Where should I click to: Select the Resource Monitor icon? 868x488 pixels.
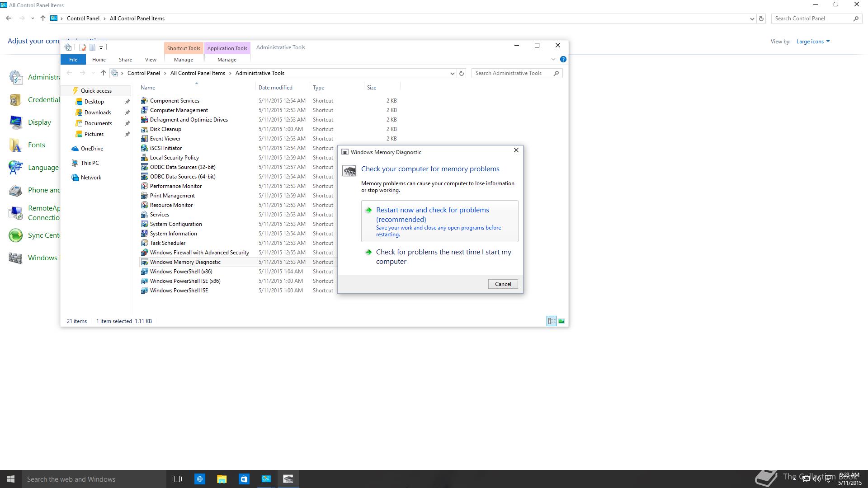tap(144, 205)
